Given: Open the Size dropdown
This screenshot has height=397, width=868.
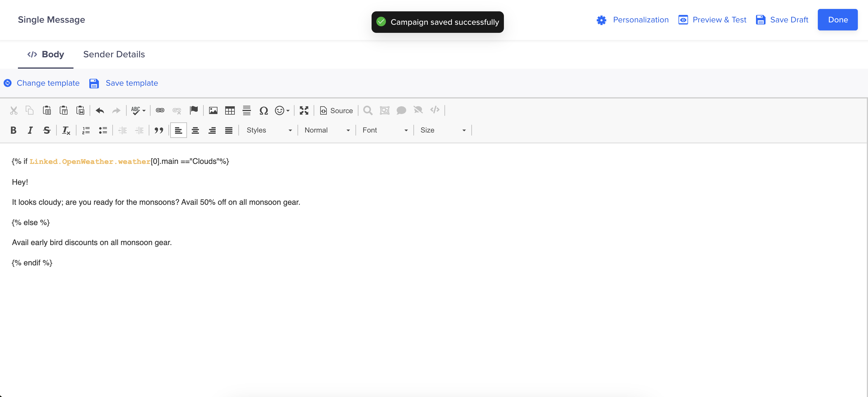Looking at the screenshot, I should point(443,130).
